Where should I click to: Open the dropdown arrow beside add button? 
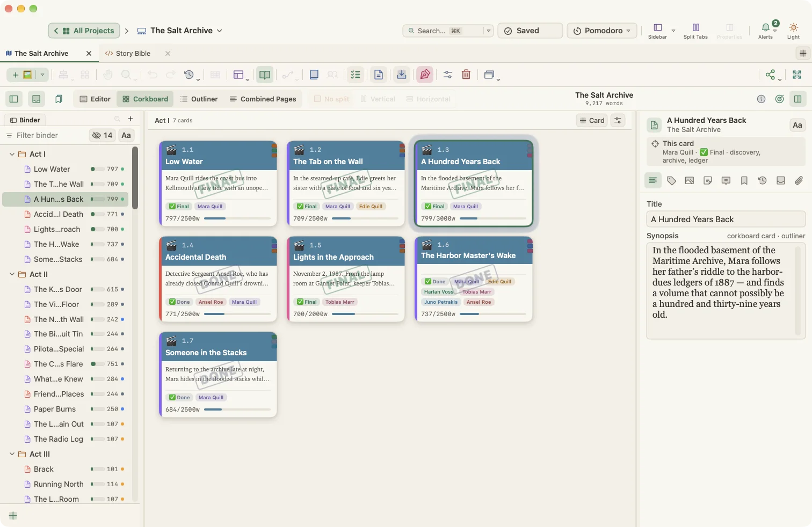click(x=42, y=75)
